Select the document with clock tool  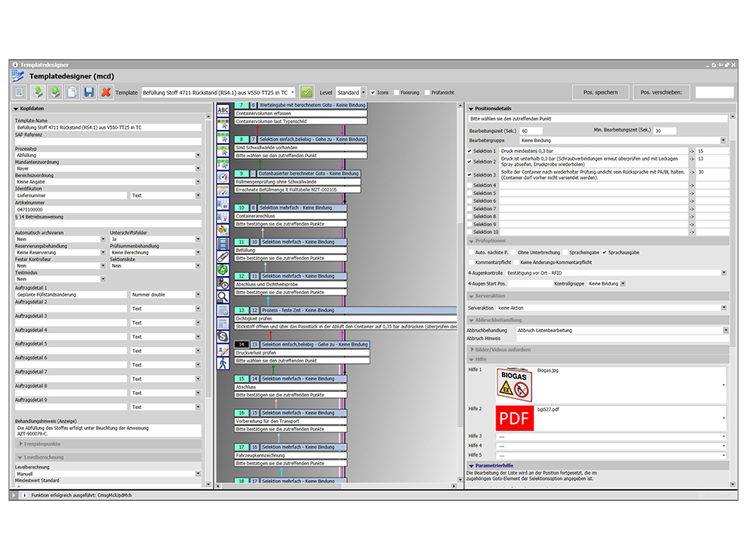coord(223,284)
